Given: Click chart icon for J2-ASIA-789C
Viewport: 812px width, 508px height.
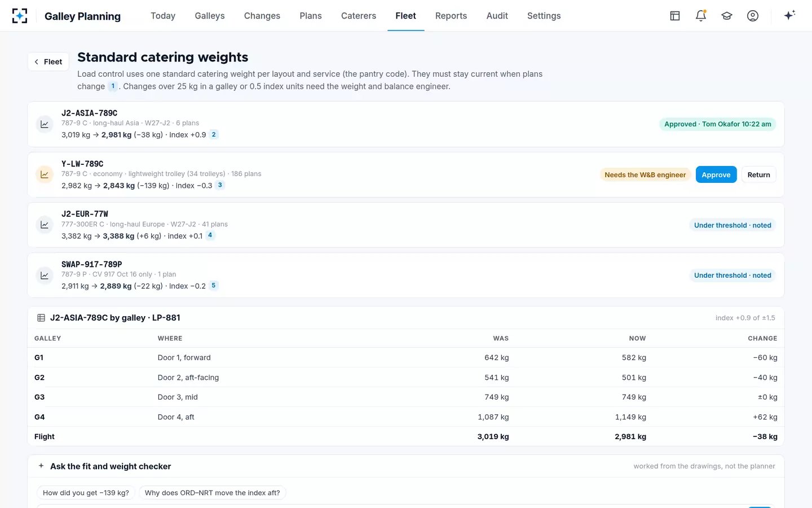Looking at the screenshot, I should coord(45,124).
